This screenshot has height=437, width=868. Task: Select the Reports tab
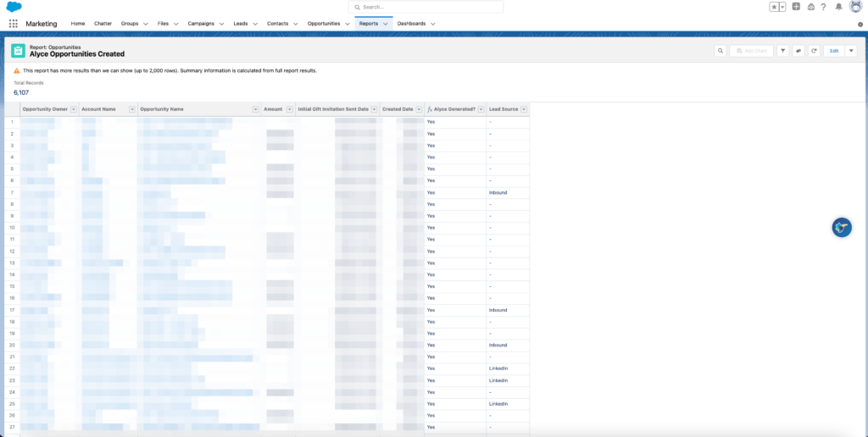click(369, 24)
